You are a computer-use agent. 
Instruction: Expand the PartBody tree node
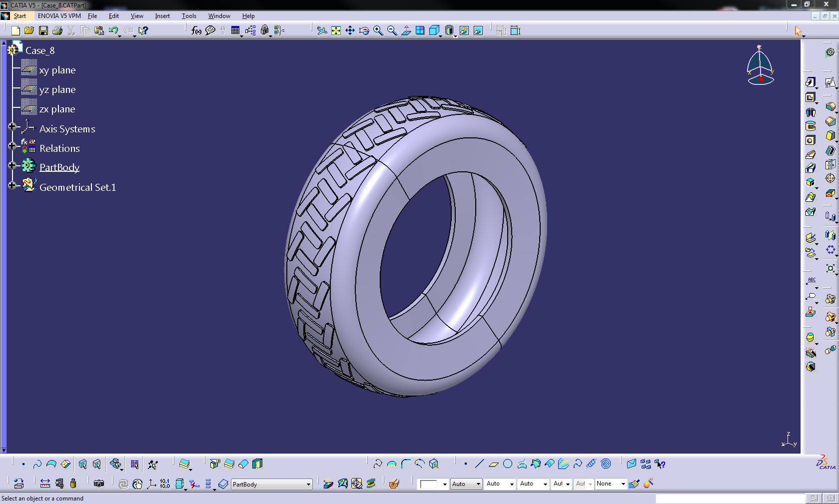point(12,166)
